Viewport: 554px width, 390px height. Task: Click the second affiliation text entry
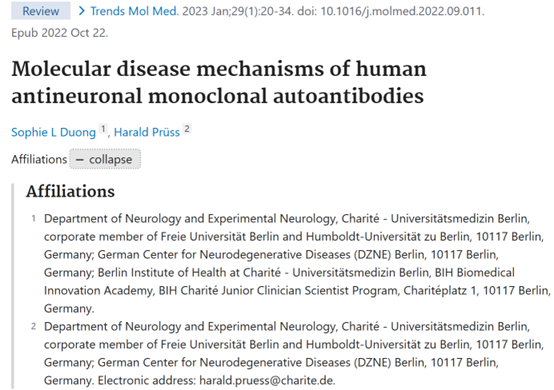pos(293,353)
